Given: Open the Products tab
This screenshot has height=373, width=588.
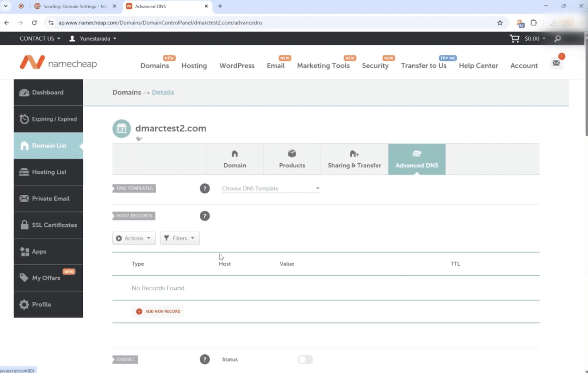Looking at the screenshot, I should pos(292,159).
